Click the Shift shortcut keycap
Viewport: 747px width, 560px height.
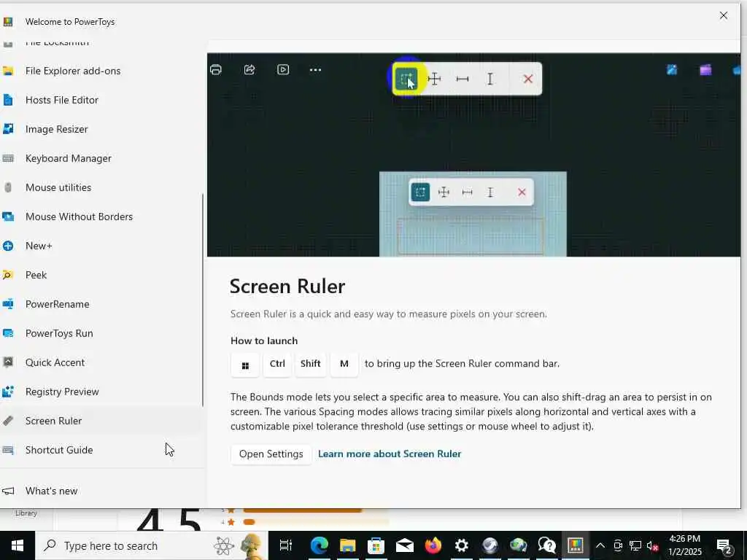coord(311,365)
